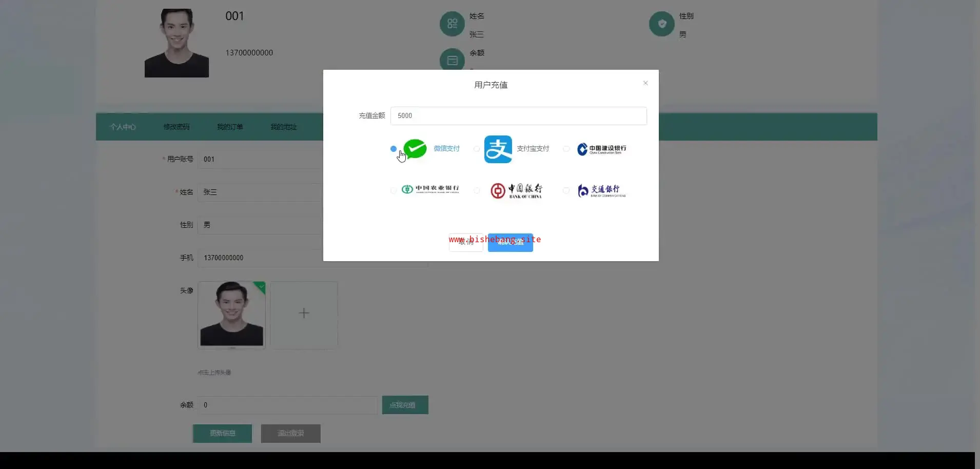The height and width of the screenshot is (469, 980).
Task: Select the 中国农业银行 radio button
Action: pyautogui.click(x=394, y=190)
